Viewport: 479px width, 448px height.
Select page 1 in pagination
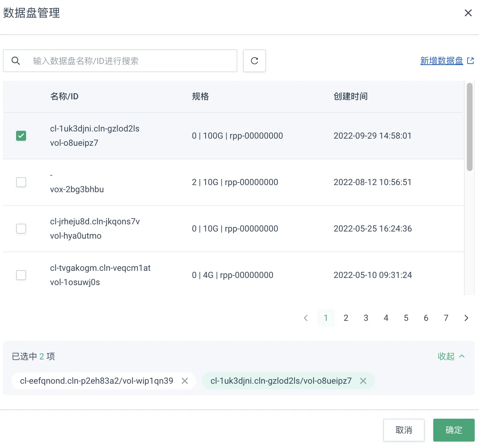click(326, 318)
